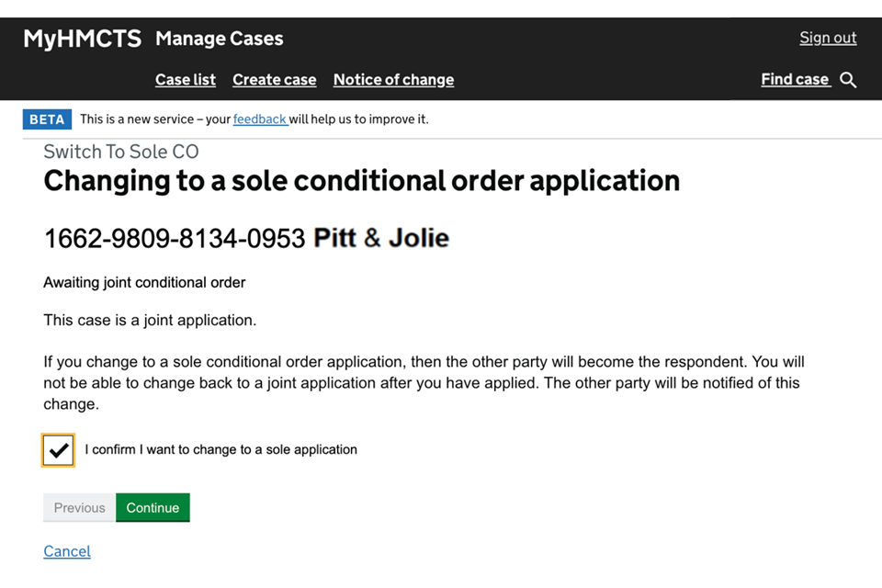Select the Notice of change menu item
This screenshot has height=588, width=882.
[x=393, y=80]
